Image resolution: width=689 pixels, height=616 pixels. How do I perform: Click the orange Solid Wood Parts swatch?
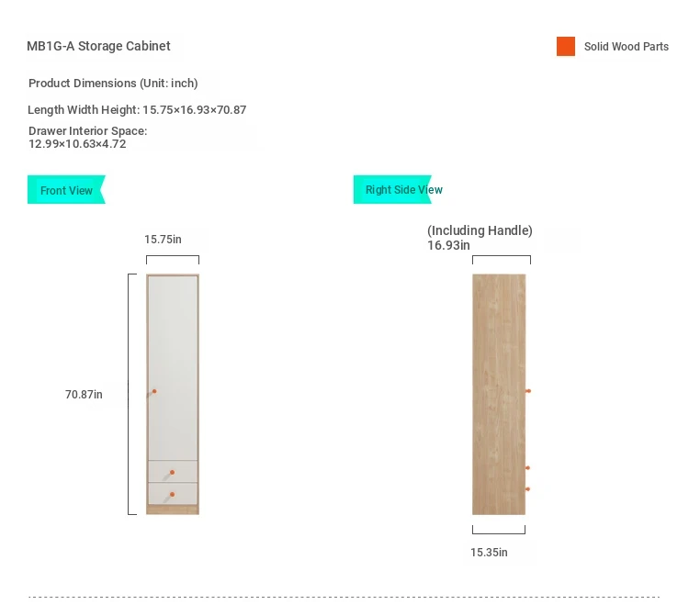coord(566,46)
